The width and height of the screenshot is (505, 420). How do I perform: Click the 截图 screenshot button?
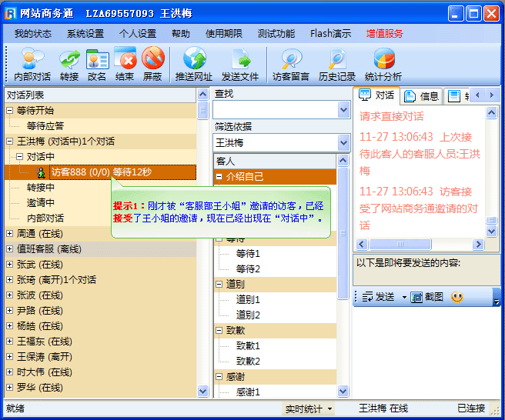pos(426,297)
